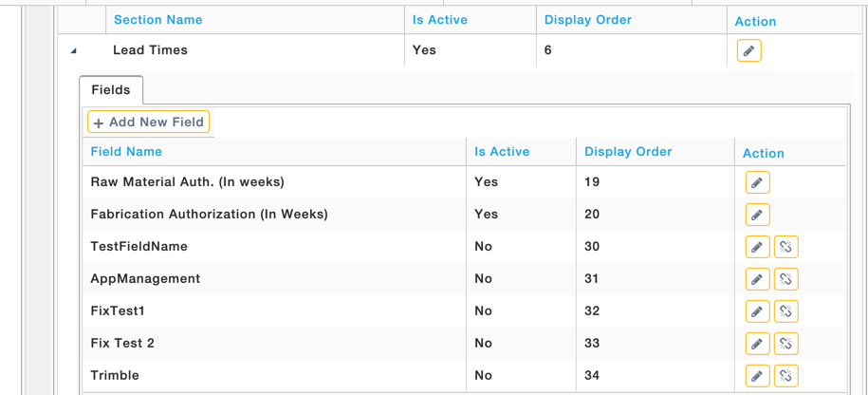Viewport: 868px width, 395px height.
Task: Sort fields by Display Order header
Action: [628, 151]
